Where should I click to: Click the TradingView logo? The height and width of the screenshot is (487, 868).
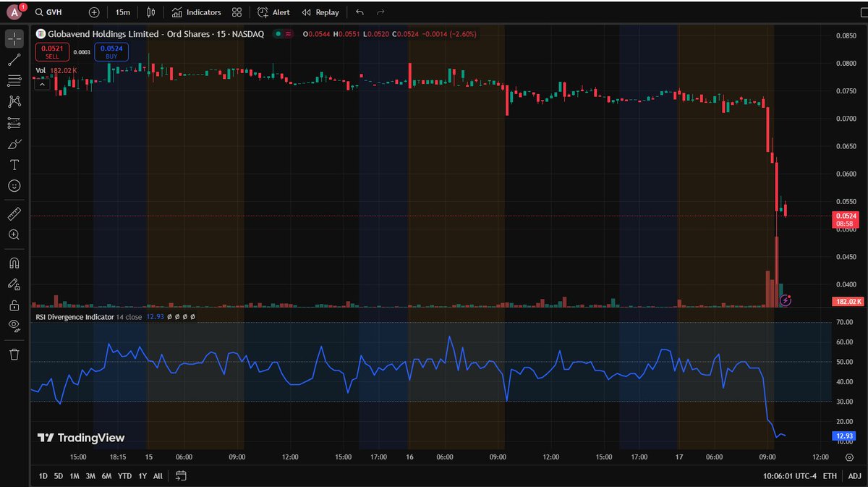click(x=81, y=438)
